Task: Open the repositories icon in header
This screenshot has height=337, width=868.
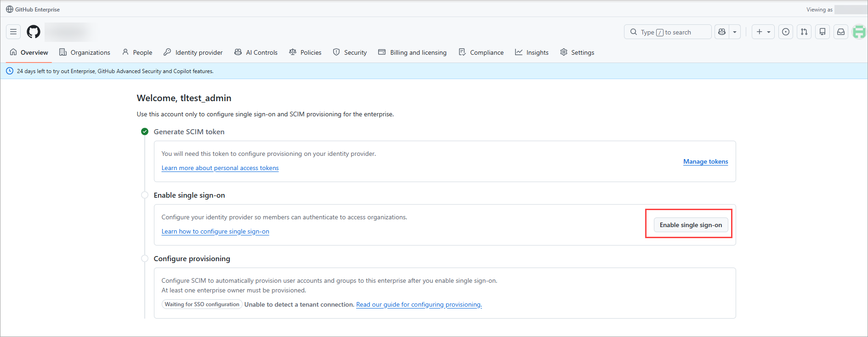Action: click(823, 32)
